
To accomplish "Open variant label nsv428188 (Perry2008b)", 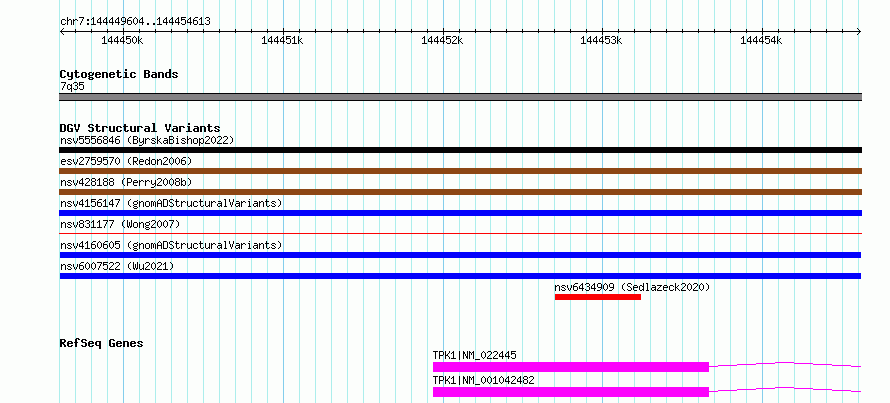I will pyautogui.click(x=126, y=182).
